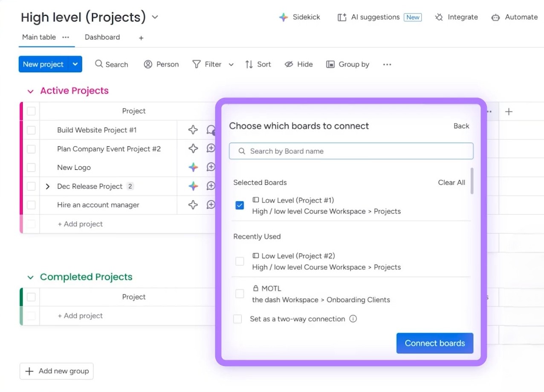
Task: Filter board by Person
Action: pyautogui.click(x=161, y=64)
